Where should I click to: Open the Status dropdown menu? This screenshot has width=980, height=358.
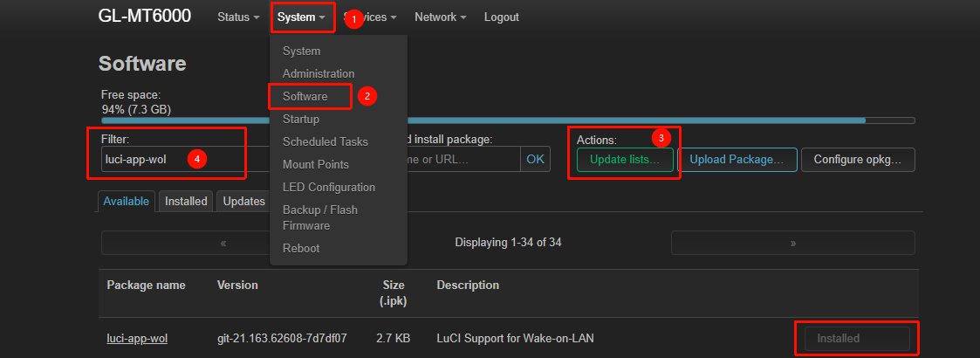click(238, 17)
